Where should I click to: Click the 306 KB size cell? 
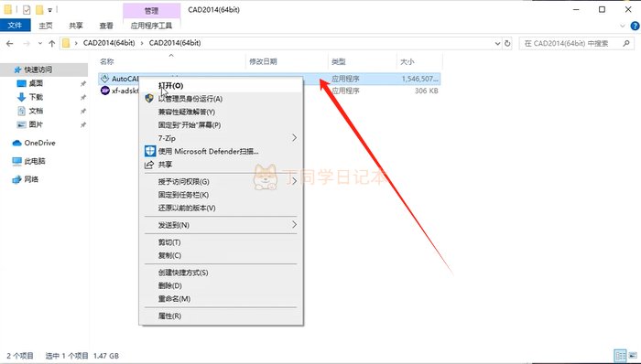pyautogui.click(x=426, y=91)
